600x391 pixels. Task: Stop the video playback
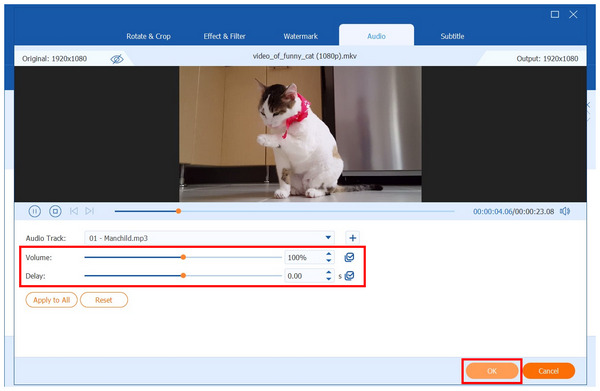pos(55,211)
